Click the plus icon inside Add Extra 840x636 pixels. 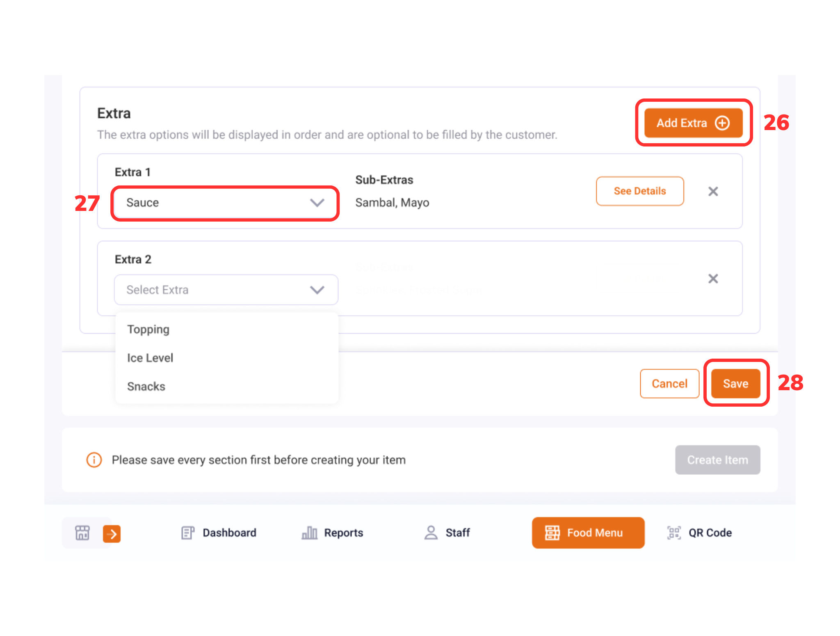pyautogui.click(x=723, y=123)
